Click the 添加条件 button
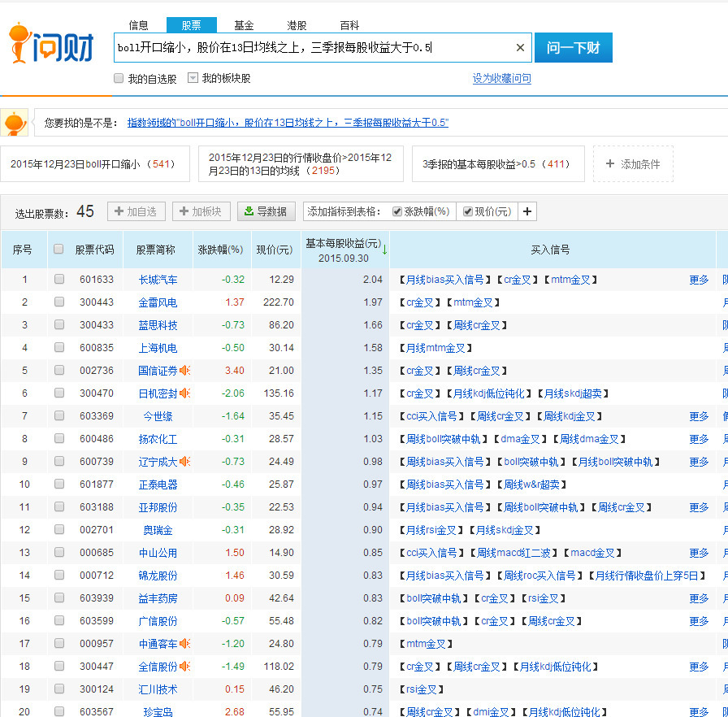The width and height of the screenshot is (728, 717). click(x=633, y=163)
